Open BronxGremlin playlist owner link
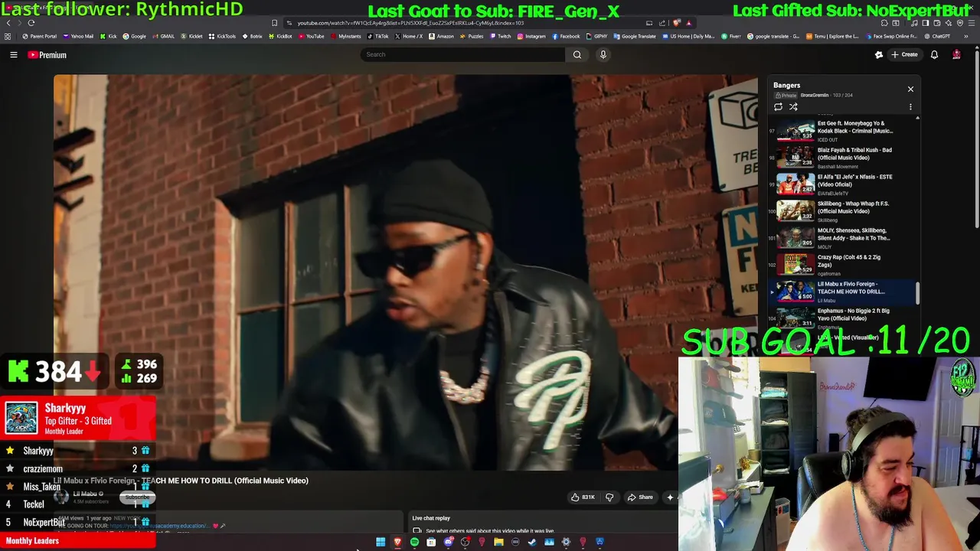 (815, 96)
